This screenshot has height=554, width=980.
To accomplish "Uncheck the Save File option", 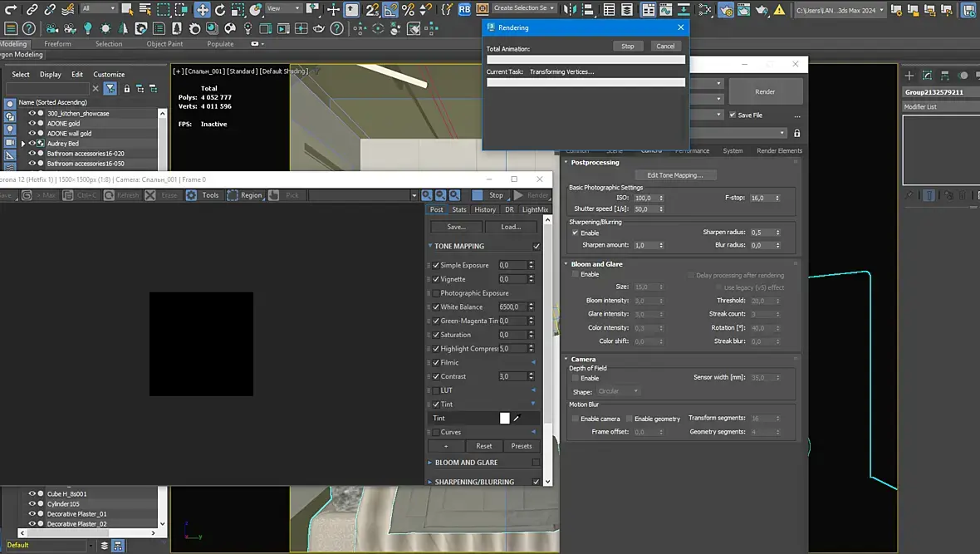I will 732,115.
